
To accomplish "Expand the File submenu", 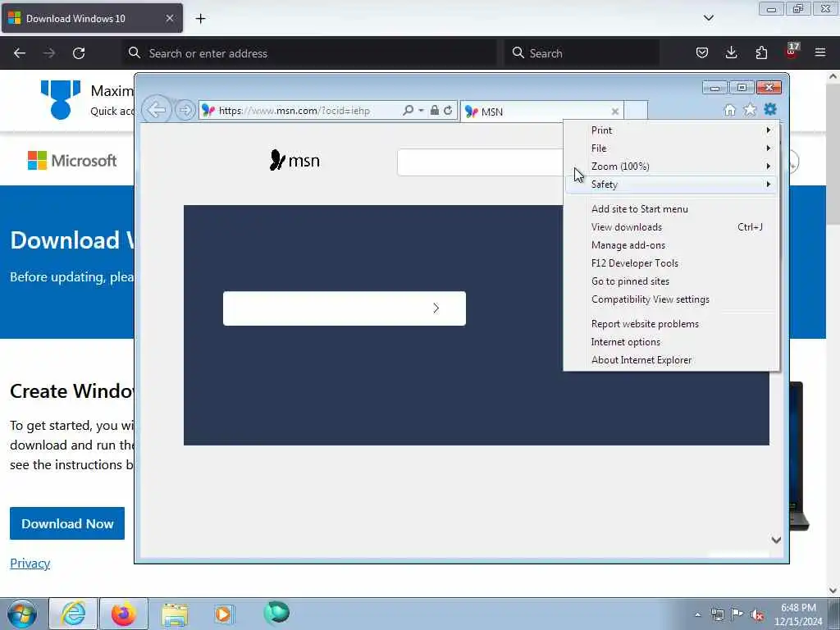I will pos(671,148).
